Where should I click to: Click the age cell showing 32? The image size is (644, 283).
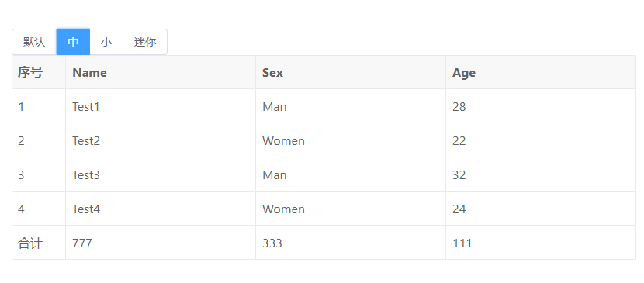[x=541, y=174]
